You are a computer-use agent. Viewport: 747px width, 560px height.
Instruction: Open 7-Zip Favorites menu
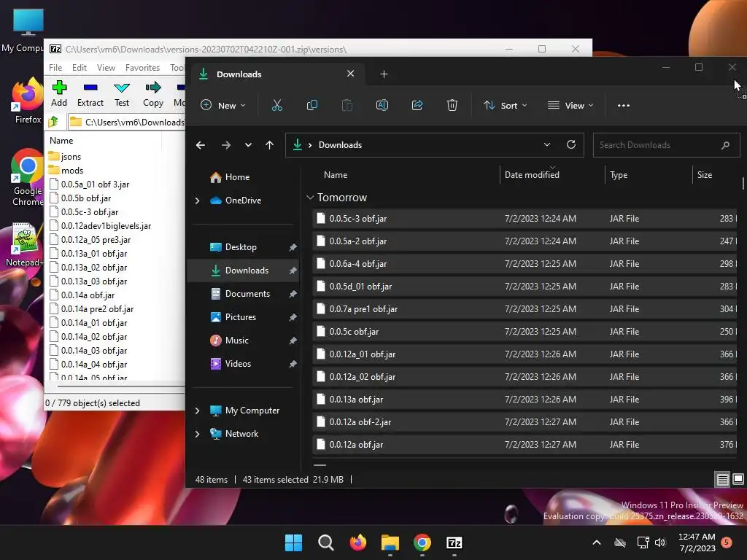142,68
